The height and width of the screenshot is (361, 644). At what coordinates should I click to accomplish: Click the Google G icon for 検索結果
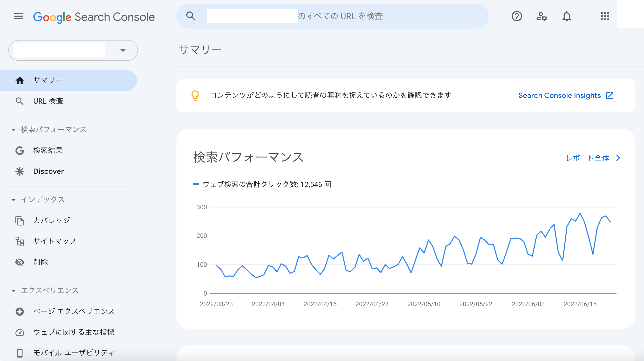(x=20, y=151)
